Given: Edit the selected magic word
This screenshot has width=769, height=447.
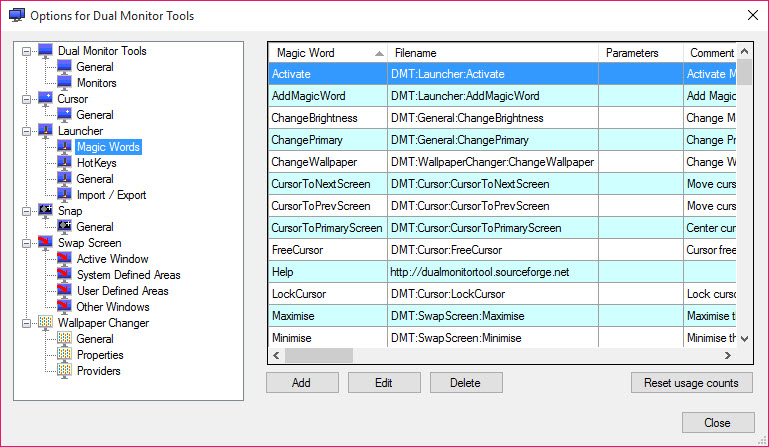Looking at the screenshot, I should (384, 383).
